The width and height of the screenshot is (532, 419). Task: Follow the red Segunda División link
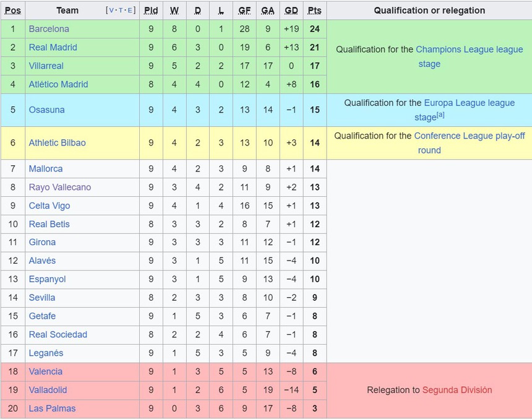(x=457, y=390)
